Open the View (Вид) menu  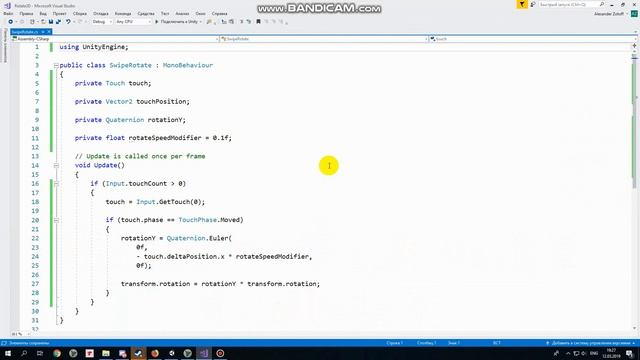[43, 13]
